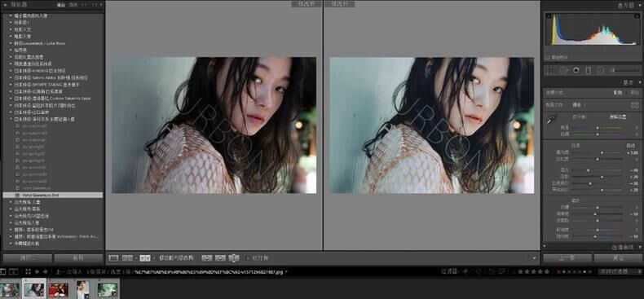Click the before/after Y|Y view icon
The image size is (644, 299).
point(144,258)
